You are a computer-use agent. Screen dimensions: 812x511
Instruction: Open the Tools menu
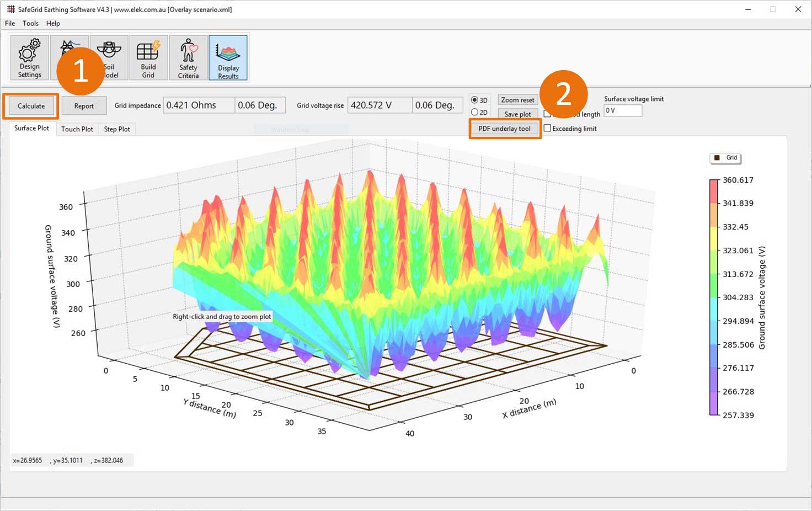click(30, 23)
